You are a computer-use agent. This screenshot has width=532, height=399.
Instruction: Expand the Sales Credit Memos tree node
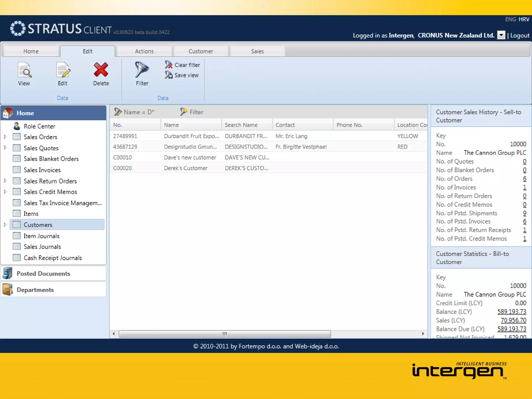[5, 192]
